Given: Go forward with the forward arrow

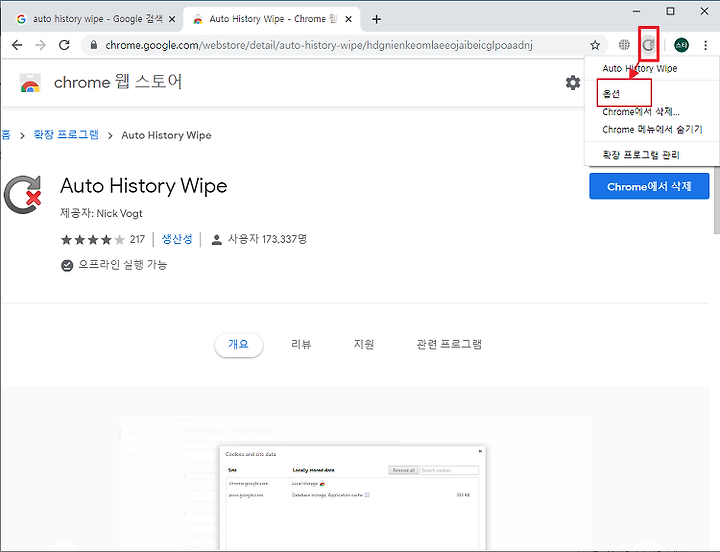Looking at the screenshot, I should 40,45.
